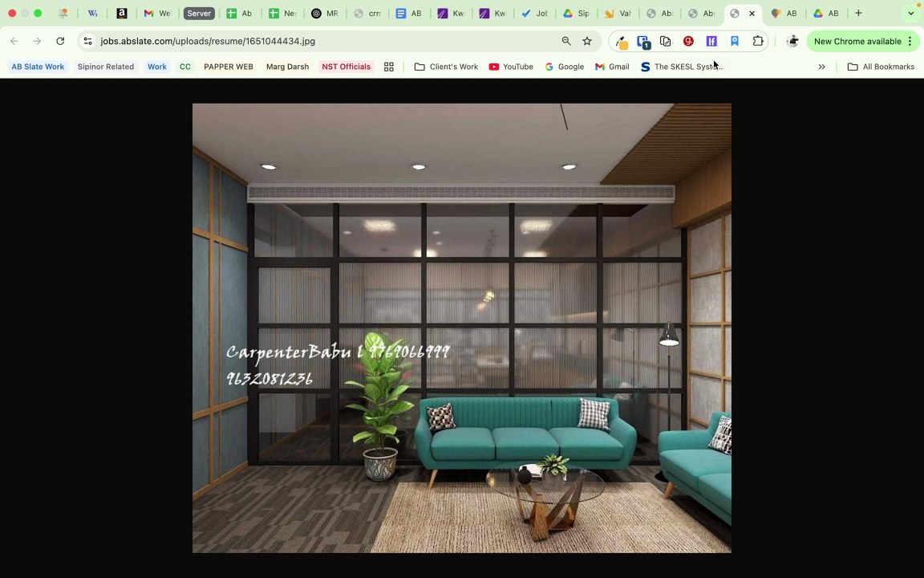Viewport: 924px width, 578px height.
Task: Expand the tab search dropdown
Action: click(911, 13)
